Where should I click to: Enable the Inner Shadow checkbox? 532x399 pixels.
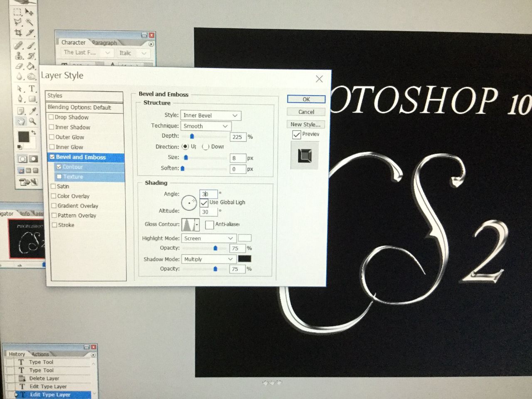click(52, 127)
